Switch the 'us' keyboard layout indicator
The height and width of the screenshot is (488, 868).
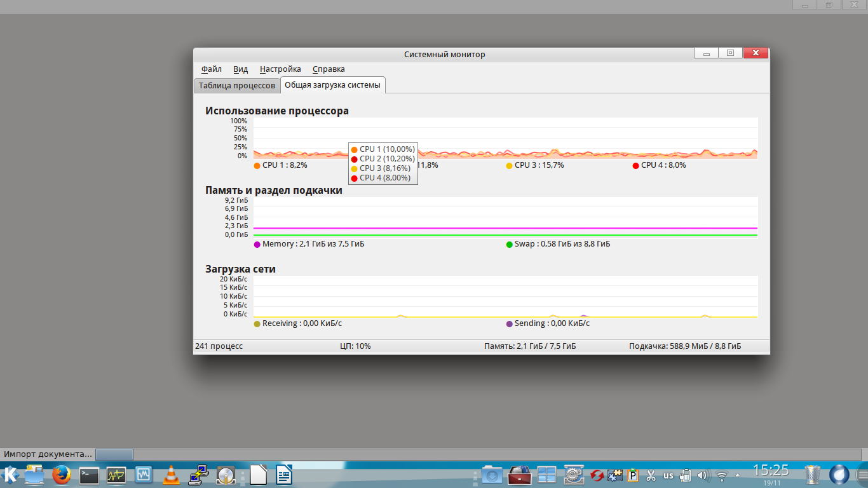(x=668, y=475)
